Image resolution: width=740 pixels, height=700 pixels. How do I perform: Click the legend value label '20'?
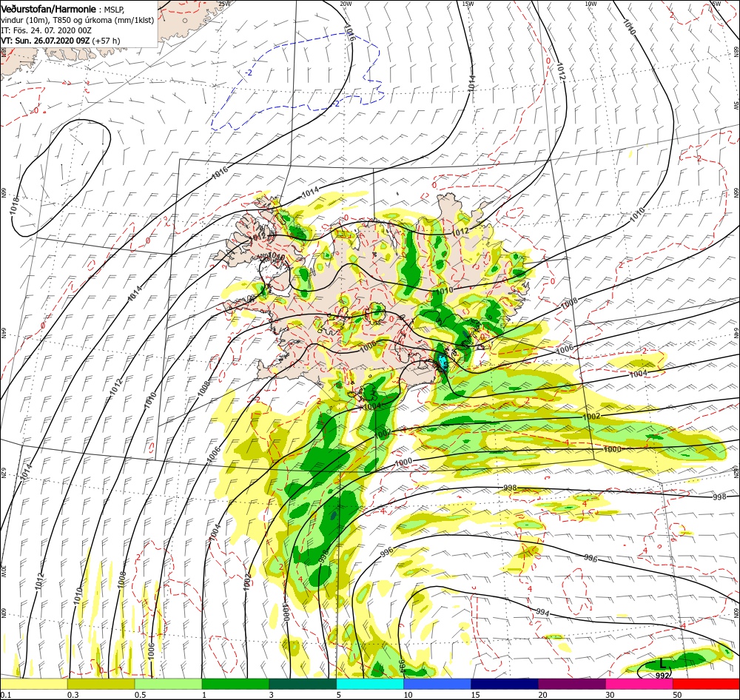[542, 695]
